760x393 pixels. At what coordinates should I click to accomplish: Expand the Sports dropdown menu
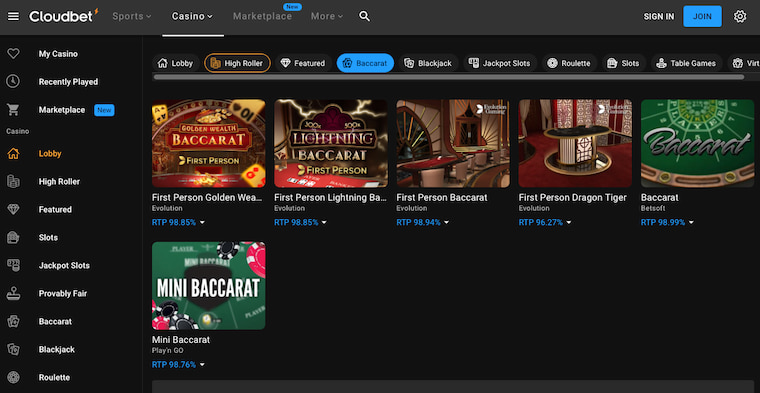click(x=132, y=16)
